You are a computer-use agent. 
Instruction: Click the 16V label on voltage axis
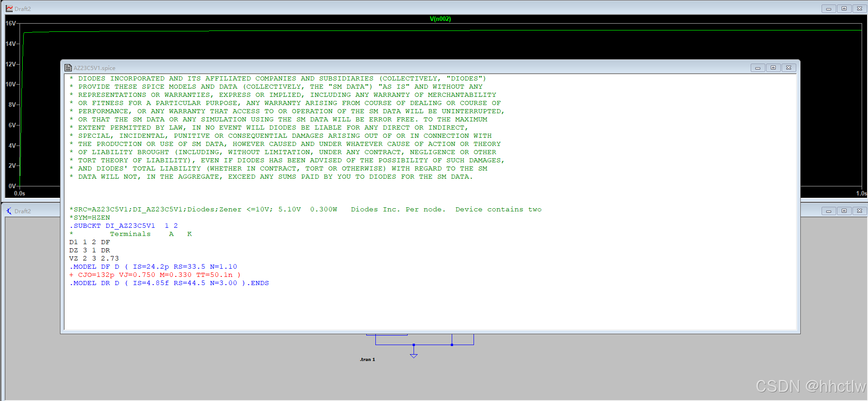point(10,23)
